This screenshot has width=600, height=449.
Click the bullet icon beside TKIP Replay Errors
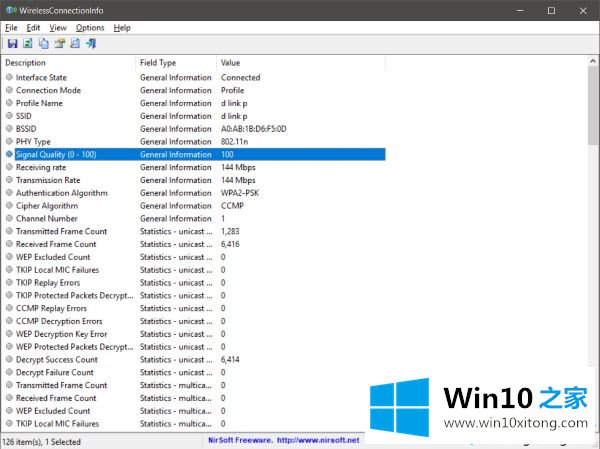pyautogui.click(x=10, y=282)
